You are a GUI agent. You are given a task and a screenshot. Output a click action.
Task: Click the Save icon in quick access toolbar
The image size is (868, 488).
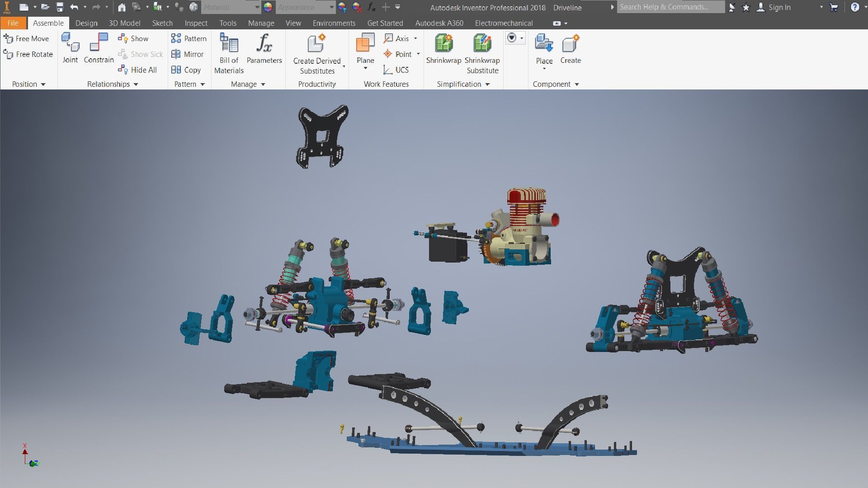coord(60,7)
